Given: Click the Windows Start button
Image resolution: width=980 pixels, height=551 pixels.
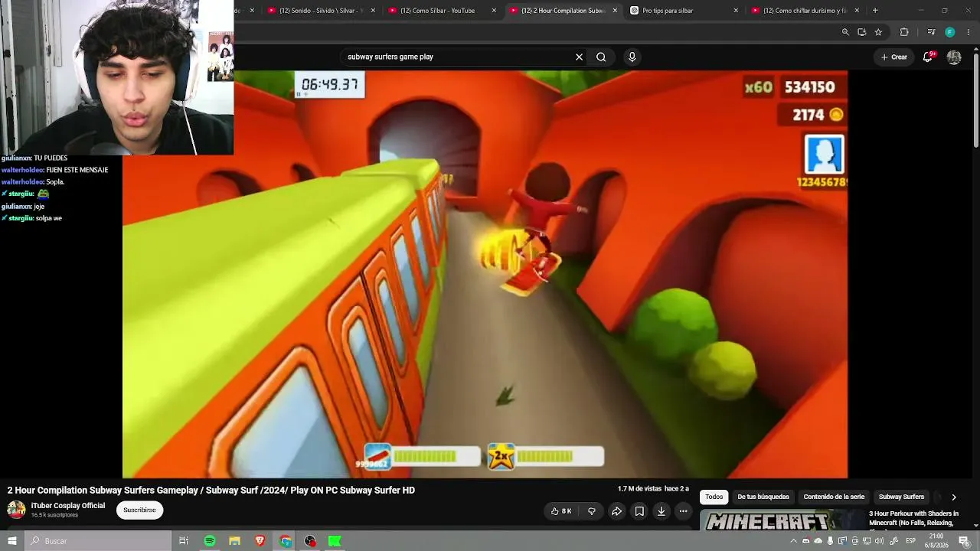Looking at the screenshot, I should (x=11, y=541).
